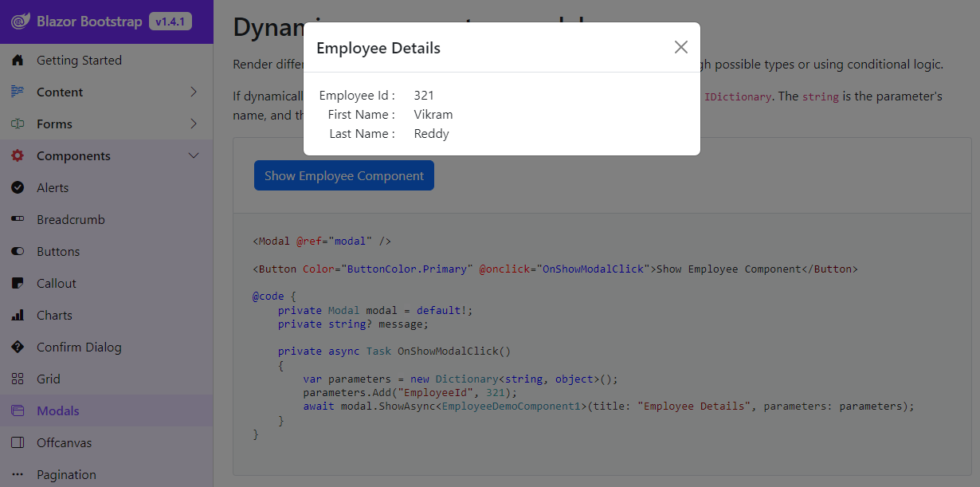Click the First Name label
This screenshot has width=980, height=487.
(361, 114)
